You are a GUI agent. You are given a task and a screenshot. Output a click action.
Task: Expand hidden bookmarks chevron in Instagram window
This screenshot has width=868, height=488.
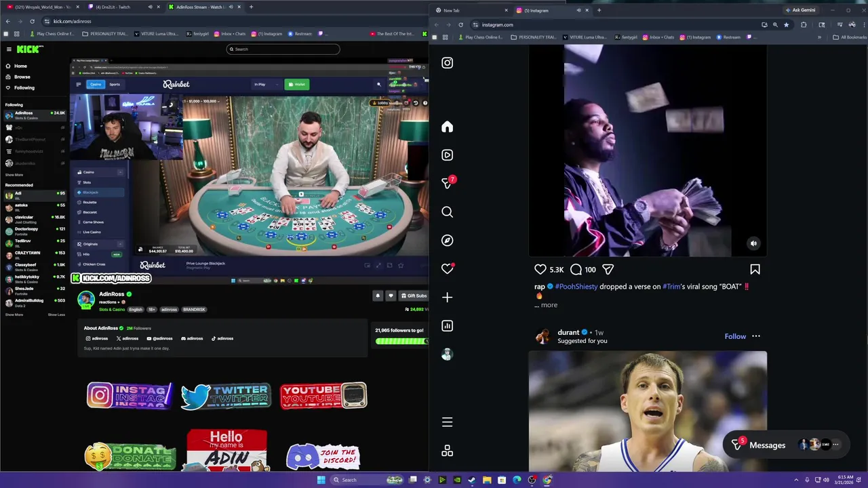click(x=819, y=37)
